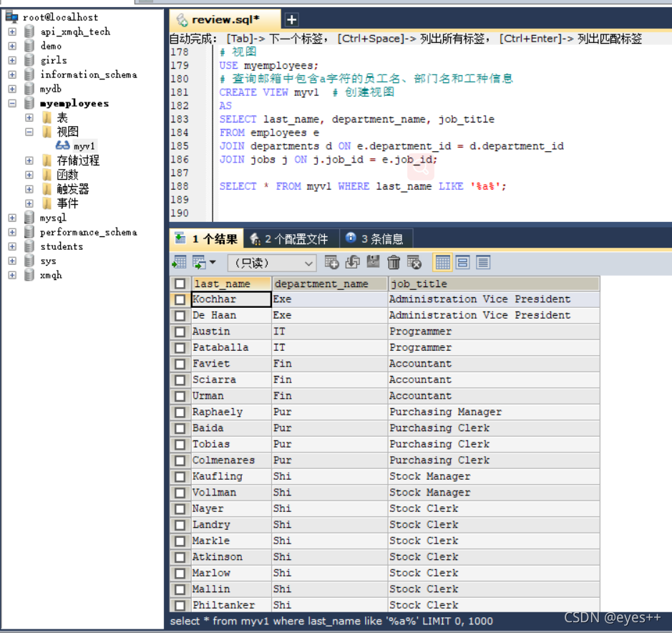
Task: Sort by department_name column header
Action: point(330,284)
